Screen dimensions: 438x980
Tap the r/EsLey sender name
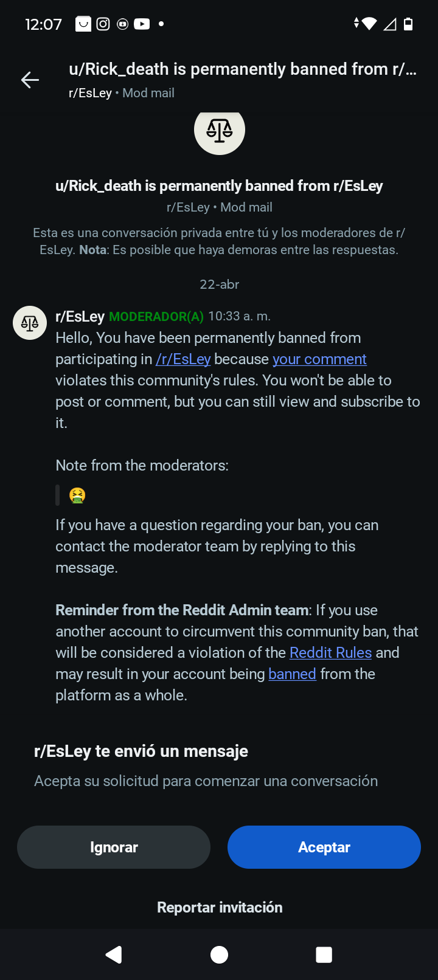pyautogui.click(x=80, y=317)
